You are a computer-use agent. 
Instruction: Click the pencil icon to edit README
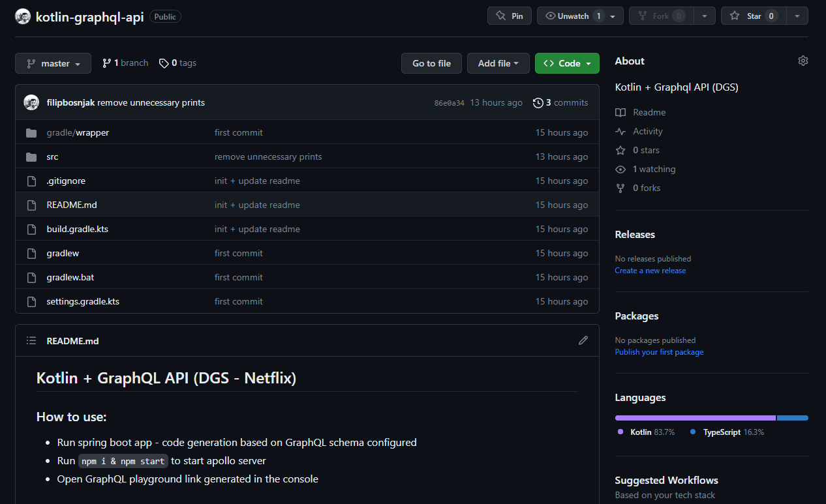pos(583,340)
